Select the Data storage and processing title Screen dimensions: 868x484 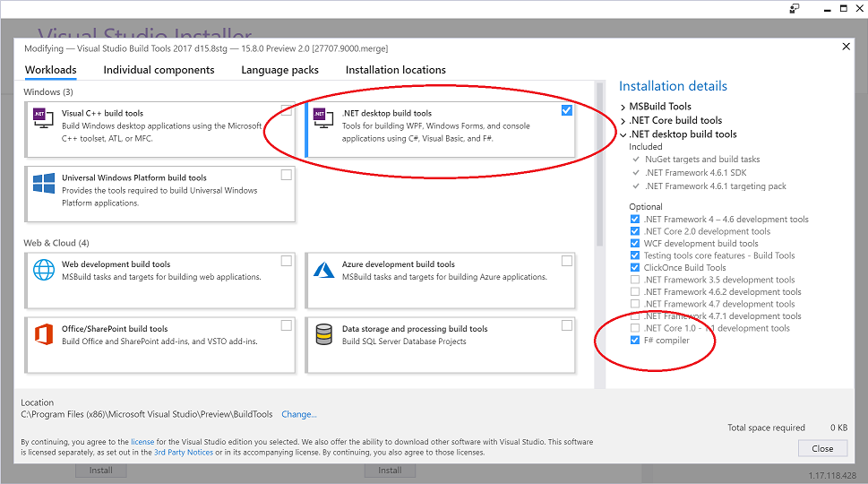point(415,329)
